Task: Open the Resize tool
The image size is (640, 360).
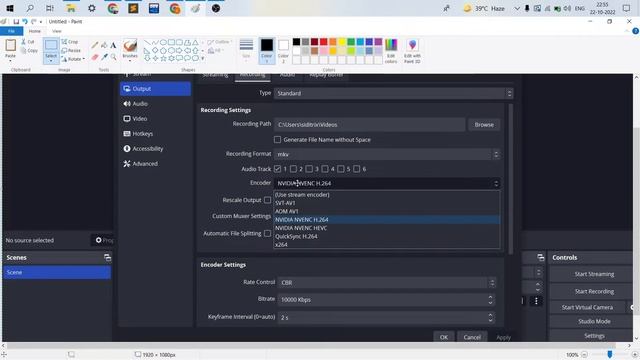Action: [71, 50]
